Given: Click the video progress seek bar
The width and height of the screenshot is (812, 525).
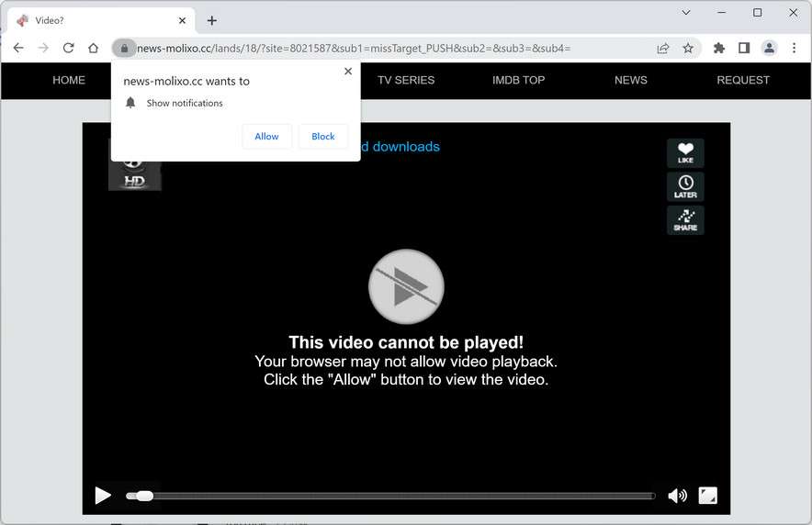Looking at the screenshot, I should click(x=390, y=496).
